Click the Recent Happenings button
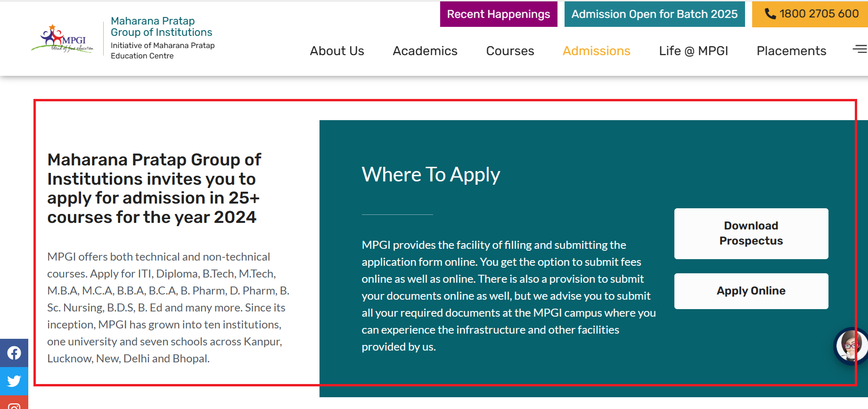This screenshot has width=868, height=409. [x=499, y=14]
